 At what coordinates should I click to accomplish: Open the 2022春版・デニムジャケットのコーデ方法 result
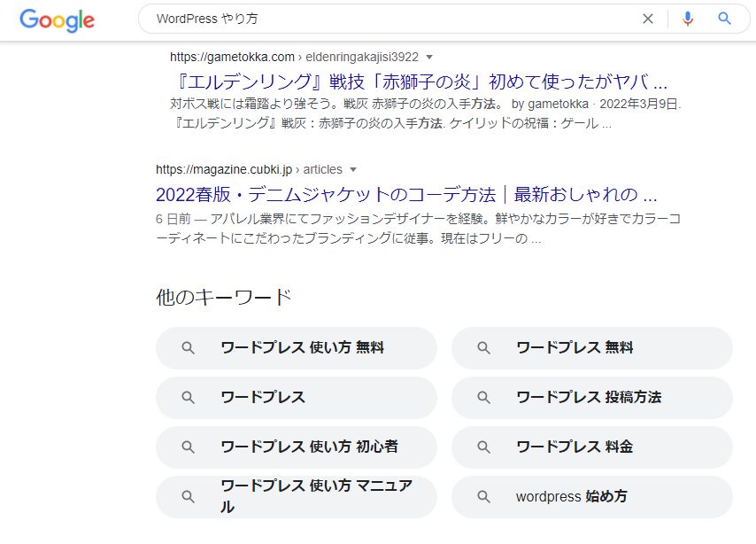(x=406, y=195)
